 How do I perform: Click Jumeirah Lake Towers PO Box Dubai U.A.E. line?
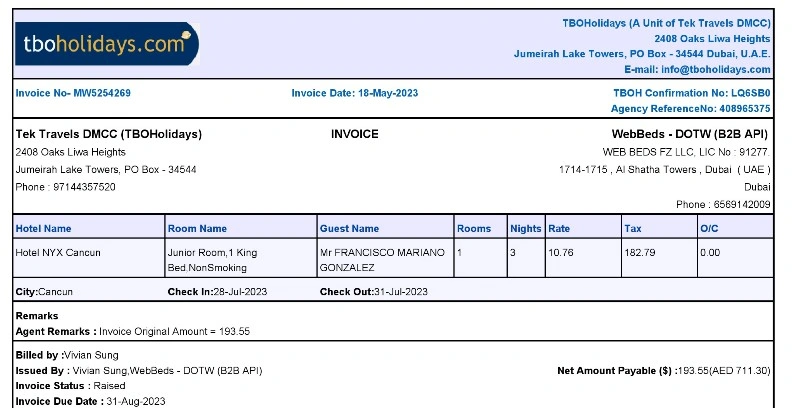click(642, 54)
